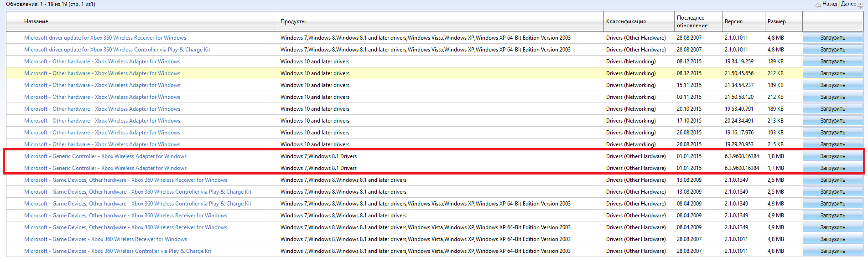This screenshot has width=868, height=262.
Task: Click Загрузить for Other hardware Controller dated 08.04.2009
Action: click(832, 204)
